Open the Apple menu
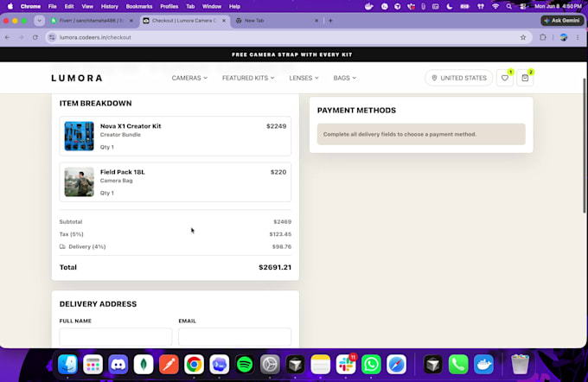 click(10, 6)
